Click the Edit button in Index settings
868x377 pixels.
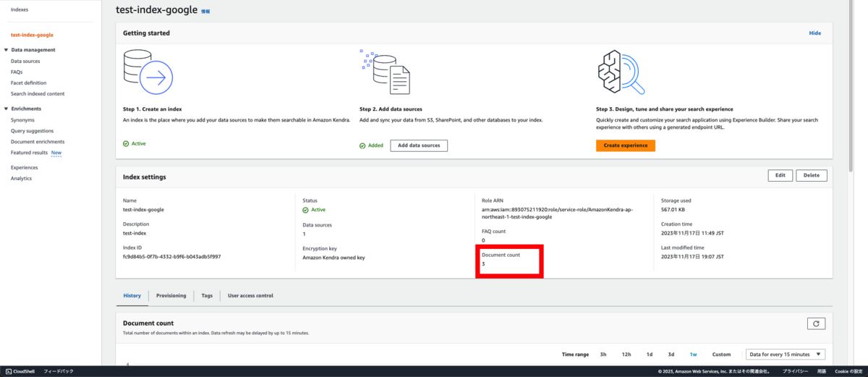click(780, 175)
